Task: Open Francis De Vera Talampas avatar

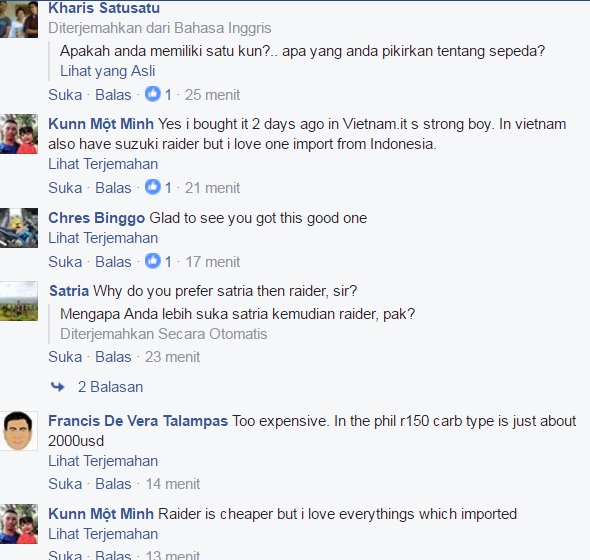Action: tap(19, 431)
